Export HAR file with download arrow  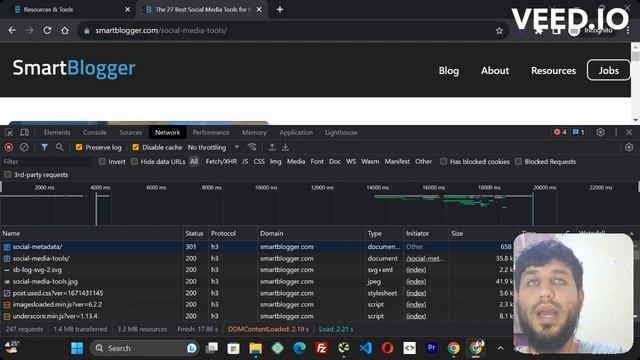[x=285, y=147]
